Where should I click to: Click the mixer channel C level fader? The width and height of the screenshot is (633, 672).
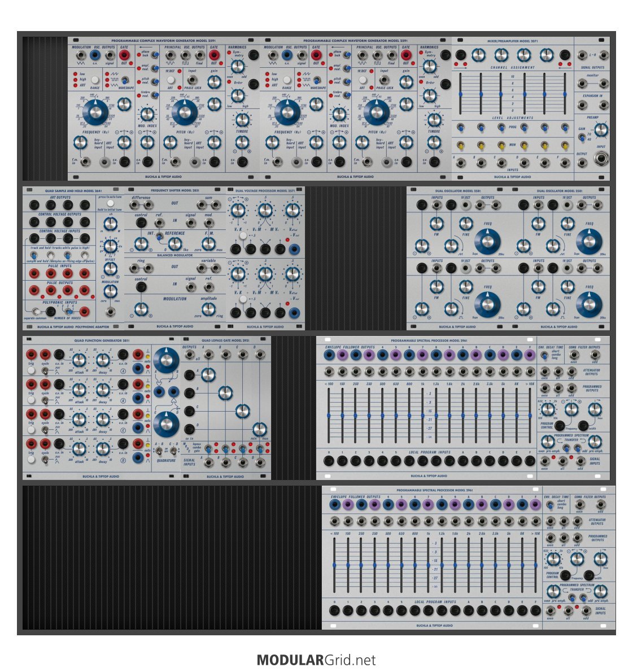tap(501, 94)
